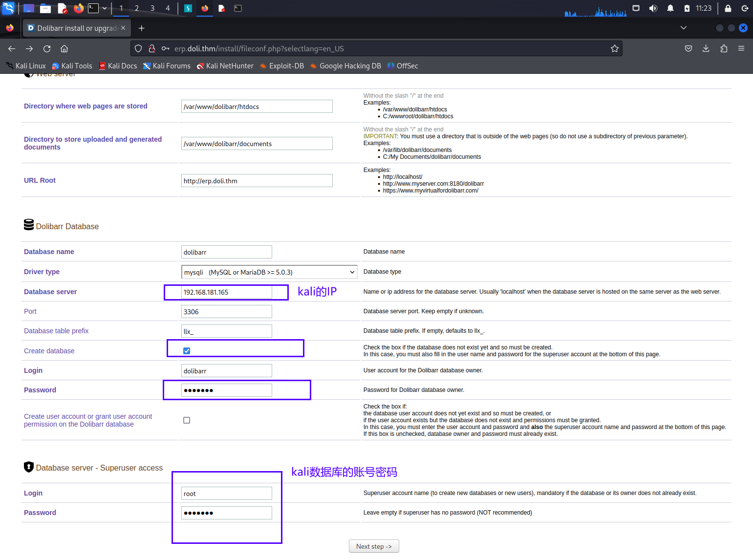Click the database owner Login field

[226, 370]
